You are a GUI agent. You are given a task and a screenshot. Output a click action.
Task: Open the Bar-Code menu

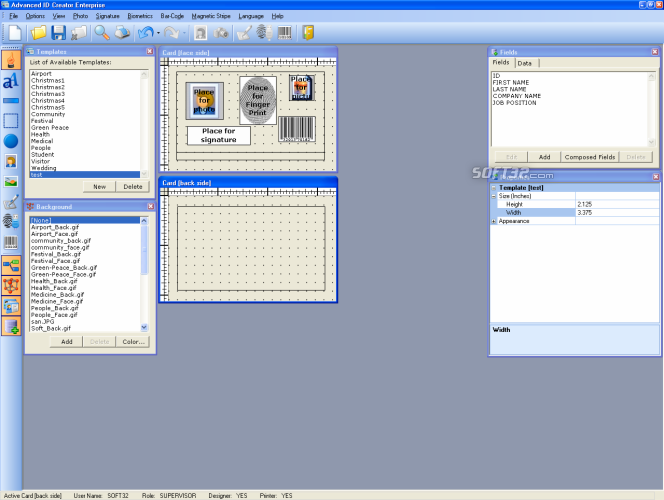[x=172, y=16]
